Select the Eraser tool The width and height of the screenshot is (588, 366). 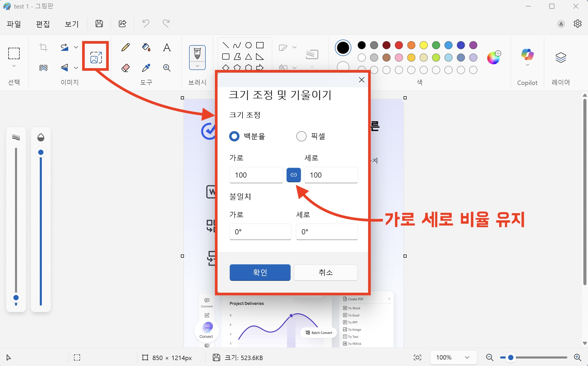click(x=126, y=68)
